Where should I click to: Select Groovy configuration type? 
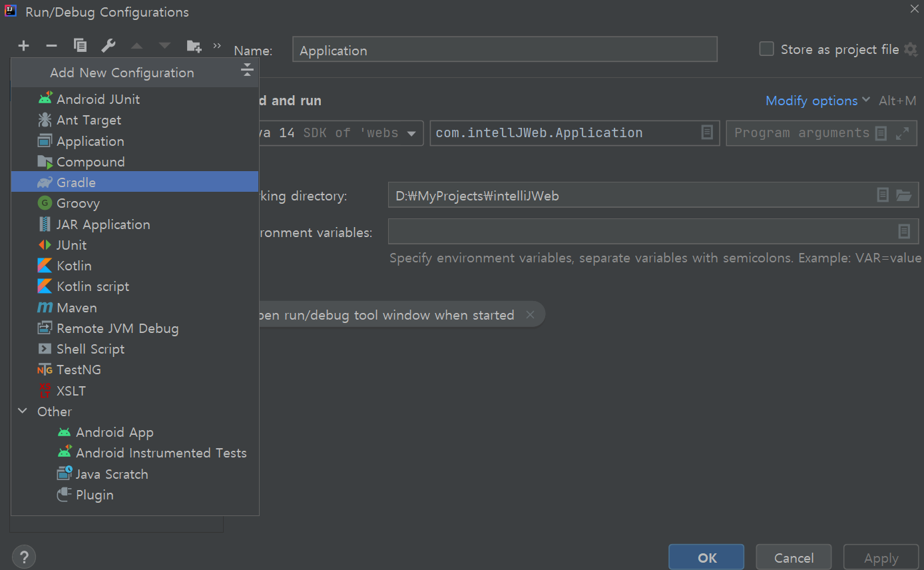point(134,203)
